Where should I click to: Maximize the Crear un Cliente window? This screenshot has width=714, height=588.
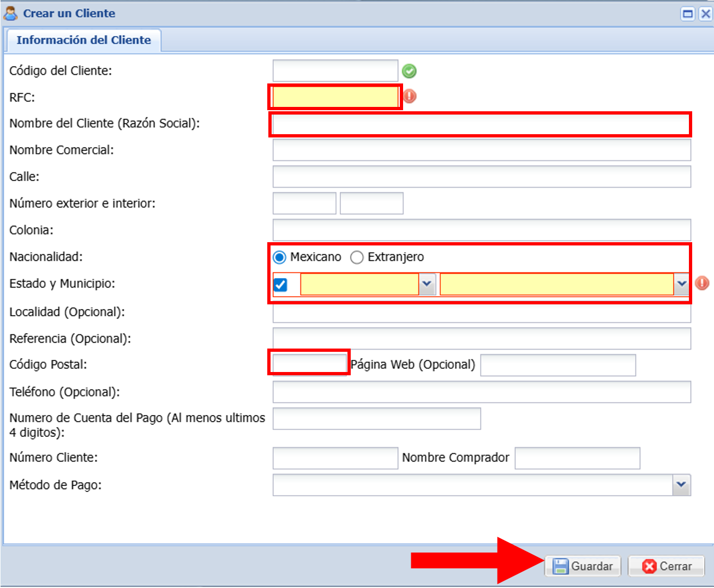[x=688, y=14]
